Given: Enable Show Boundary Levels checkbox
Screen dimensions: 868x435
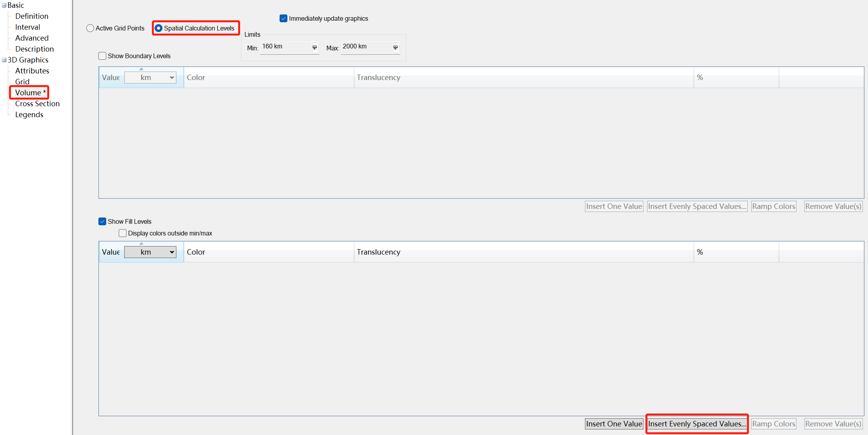Looking at the screenshot, I should tap(102, 56).
